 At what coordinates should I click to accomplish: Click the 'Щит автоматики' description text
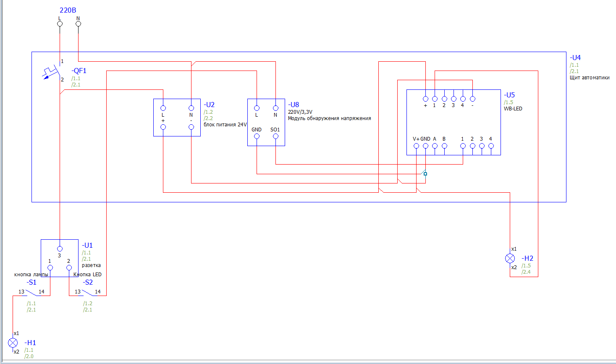(x=590, y=78)
